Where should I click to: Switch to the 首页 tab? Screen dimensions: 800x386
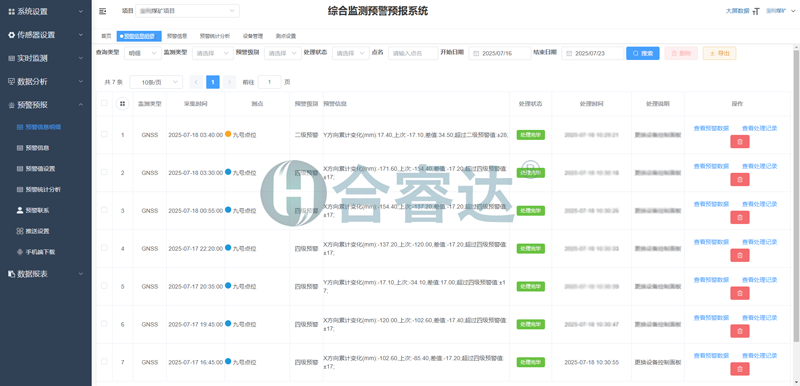106,36
